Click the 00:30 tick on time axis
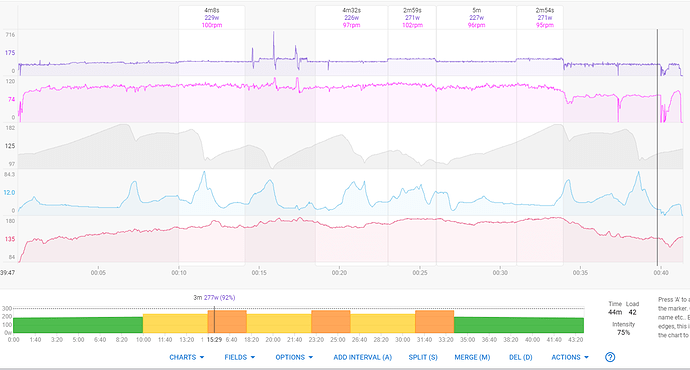The height and width of the screenshot is (370, 690). click(500, 273)
